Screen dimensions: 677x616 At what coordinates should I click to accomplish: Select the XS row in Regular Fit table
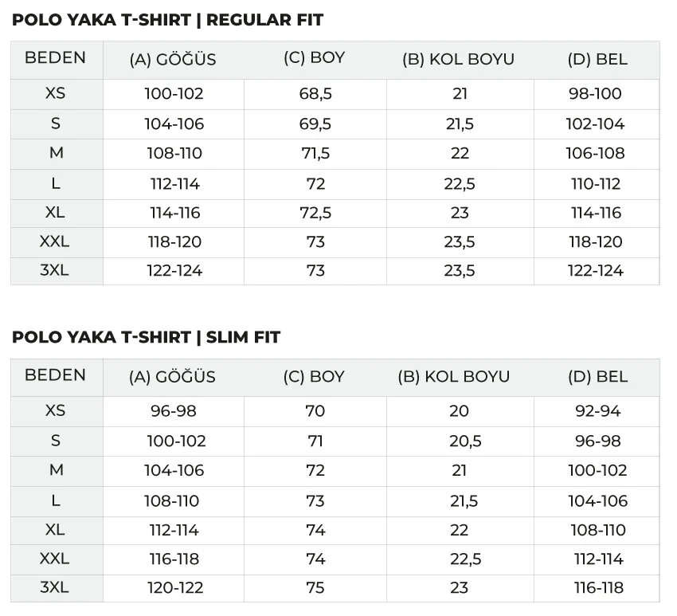click(335, 94)
